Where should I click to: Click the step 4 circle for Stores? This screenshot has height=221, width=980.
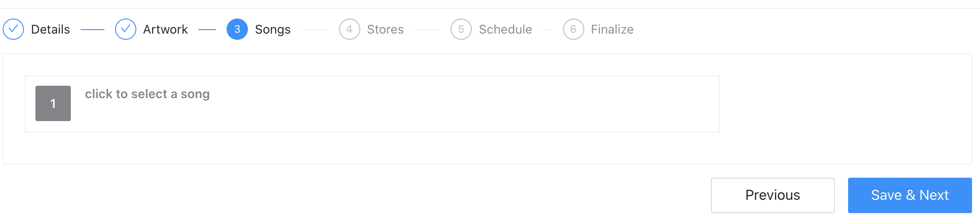350,29
